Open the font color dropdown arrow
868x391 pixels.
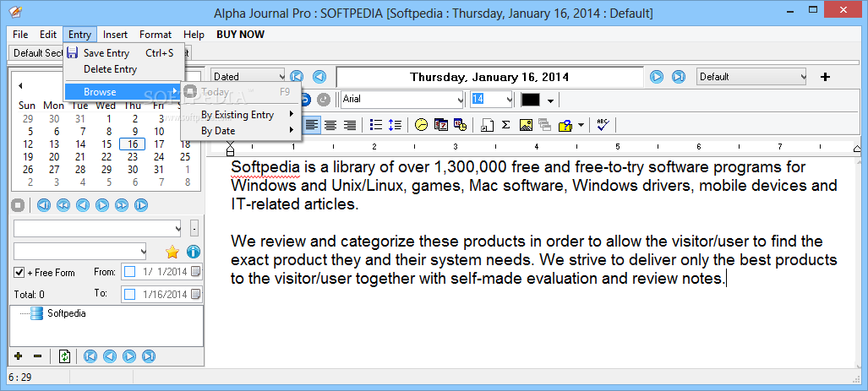pos(550,100)
